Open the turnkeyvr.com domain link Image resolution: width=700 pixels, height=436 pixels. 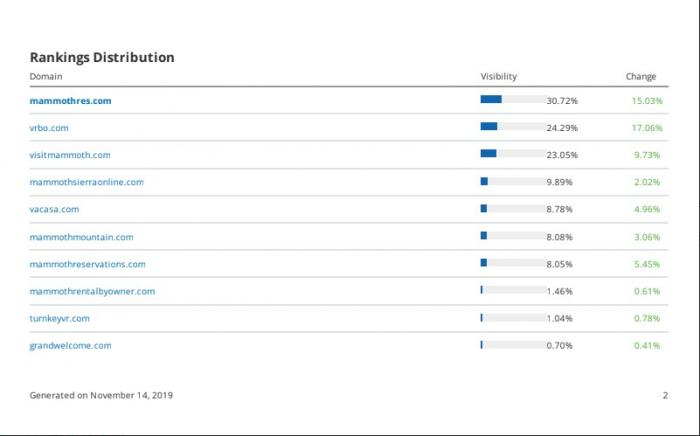tap(59, 319)
